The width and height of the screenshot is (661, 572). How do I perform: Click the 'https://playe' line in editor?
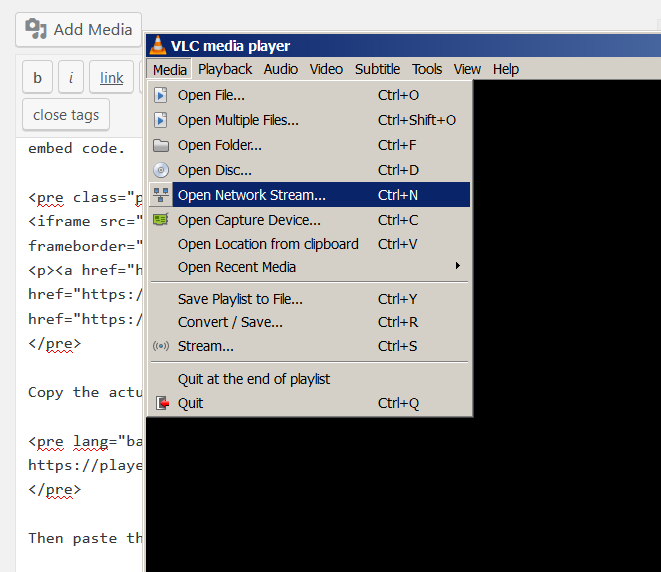[x=85, y=465]
